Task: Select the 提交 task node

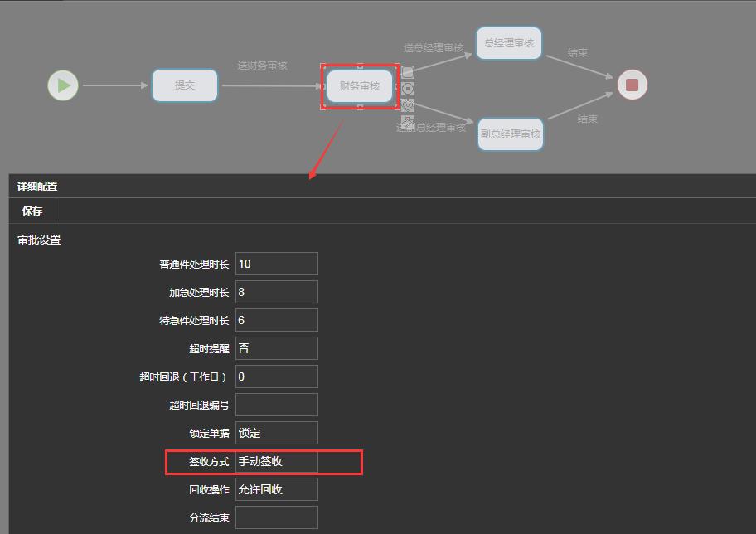Action: pyautogui.click(x=184, y=85)
